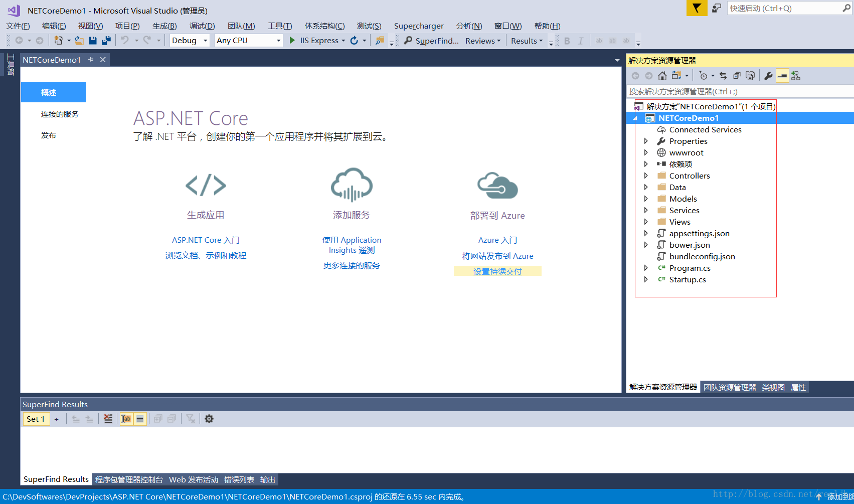Toggle Preview Selected Items in Solution Explorer

(782, 76)
